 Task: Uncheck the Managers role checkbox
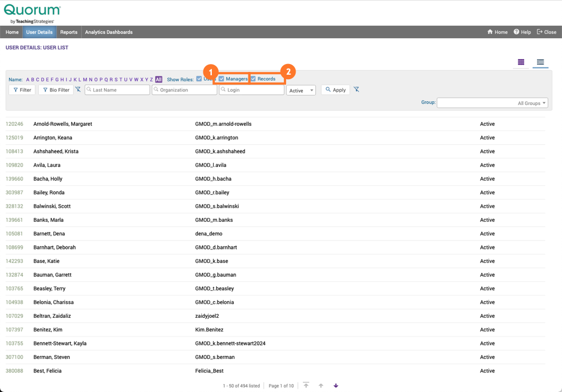tap(221, 79)
